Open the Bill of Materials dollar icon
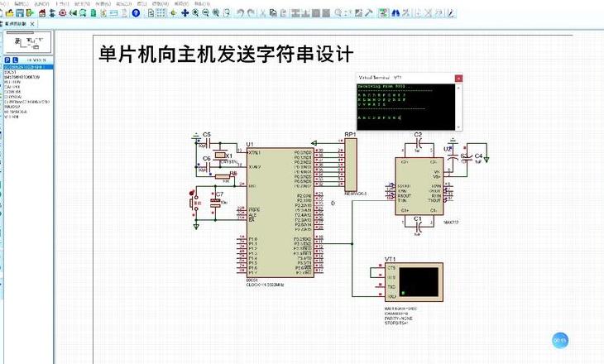Screen dimensions: 604x364 [x=103, y=13]
